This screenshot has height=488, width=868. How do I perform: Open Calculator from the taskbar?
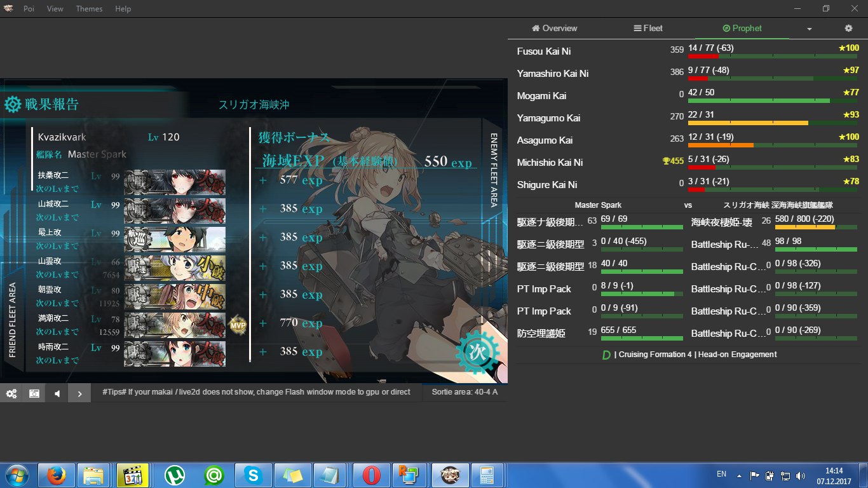click(x=487, y=475)
